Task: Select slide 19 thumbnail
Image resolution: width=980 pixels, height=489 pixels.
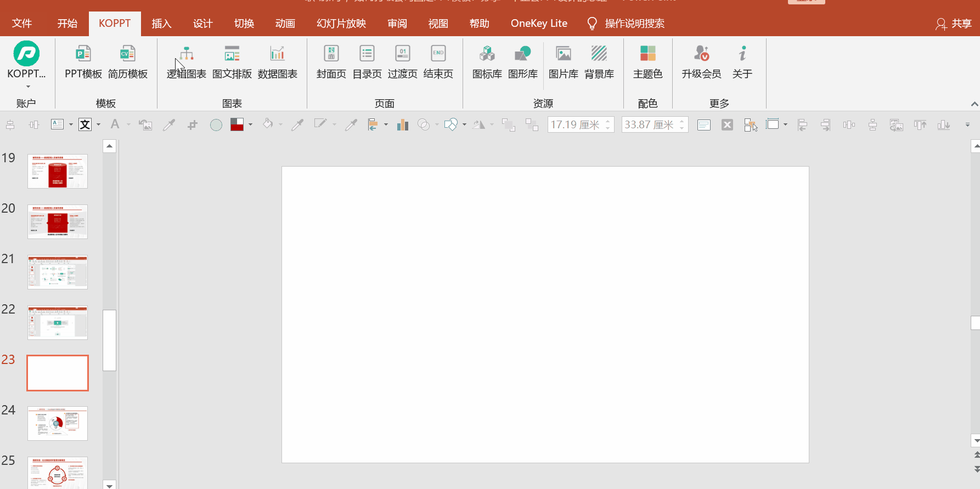Action: [58, 171]
